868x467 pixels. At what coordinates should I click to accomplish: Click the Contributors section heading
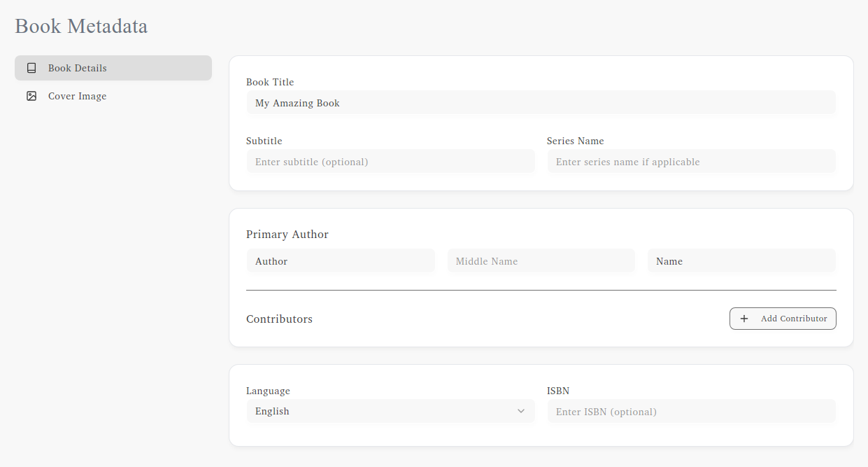pos(279,319)
